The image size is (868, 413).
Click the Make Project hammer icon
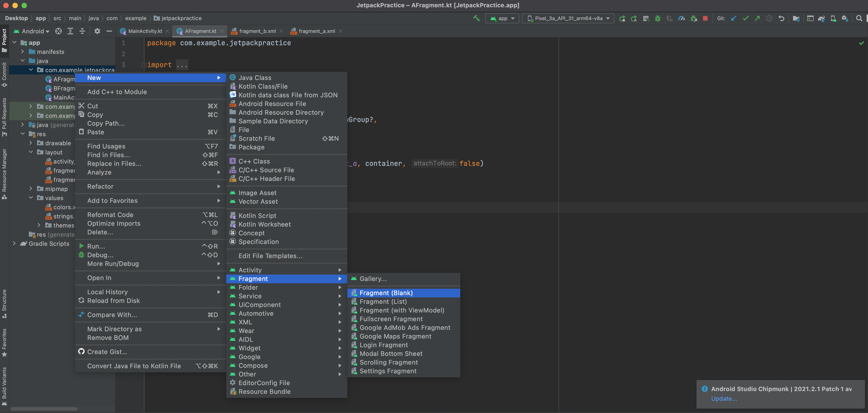click(x=476, y=18)
